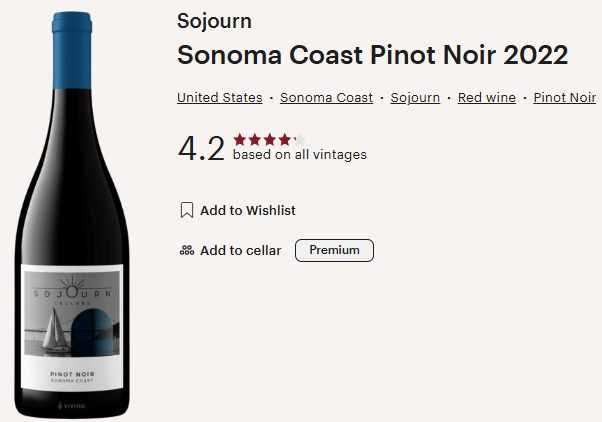Click the bottles icon beside Add to cellar
Screen dimensions: 602x422
(x=186, y=251)
